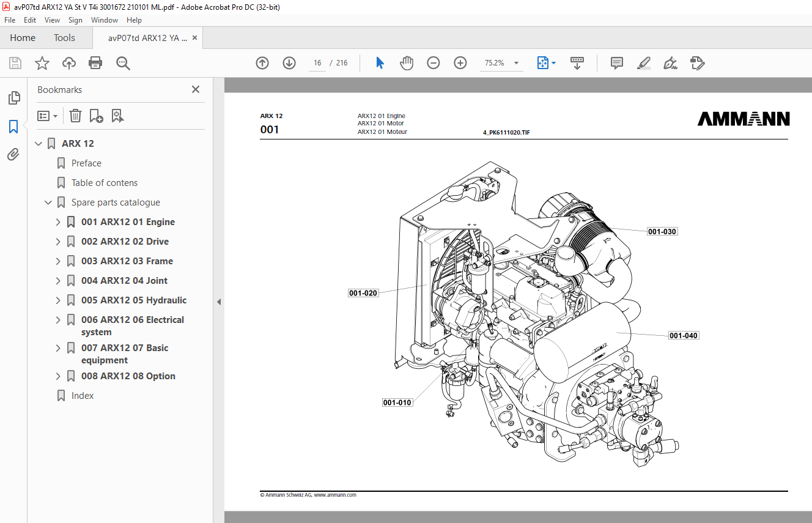Open the File menu
Screen dimensions: 812x523
tap(10, 20)
